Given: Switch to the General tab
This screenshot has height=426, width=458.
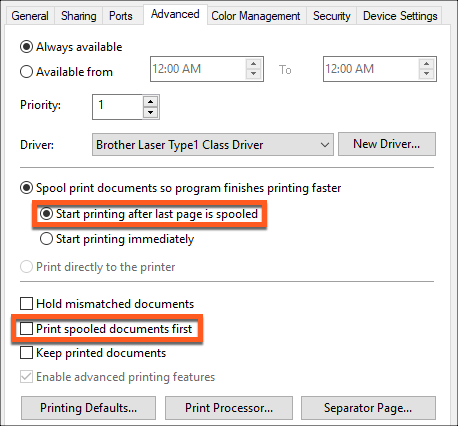Looking at the screenshot, I should point(30,16).
